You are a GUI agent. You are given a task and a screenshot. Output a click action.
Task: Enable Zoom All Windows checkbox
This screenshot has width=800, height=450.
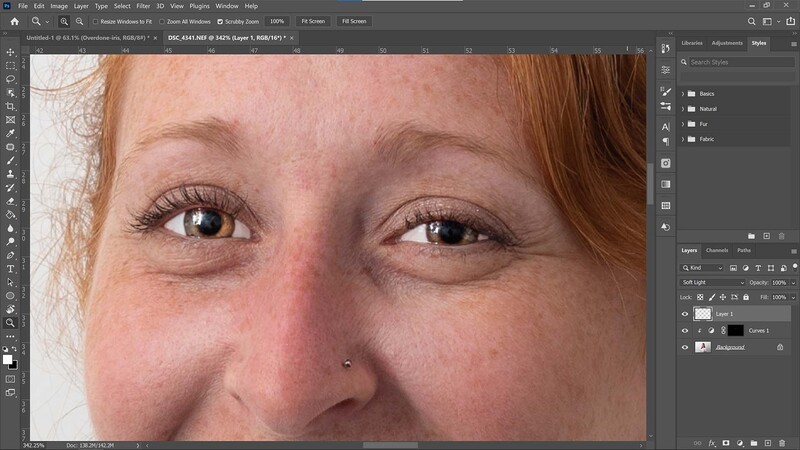(x=162, y=21)
